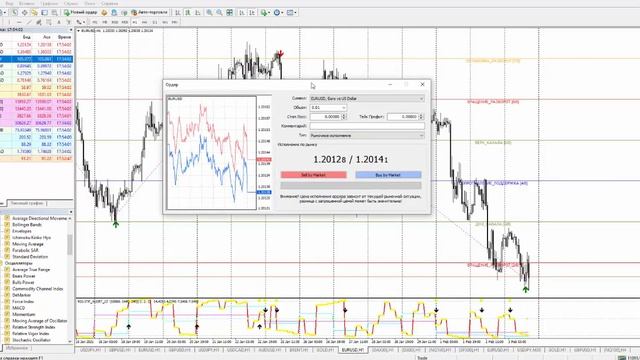Image resolution: width=640 pixels, height=360 pixels.
Task: Select the vertical line drawing tool
Action: click(x=9, y=22)
